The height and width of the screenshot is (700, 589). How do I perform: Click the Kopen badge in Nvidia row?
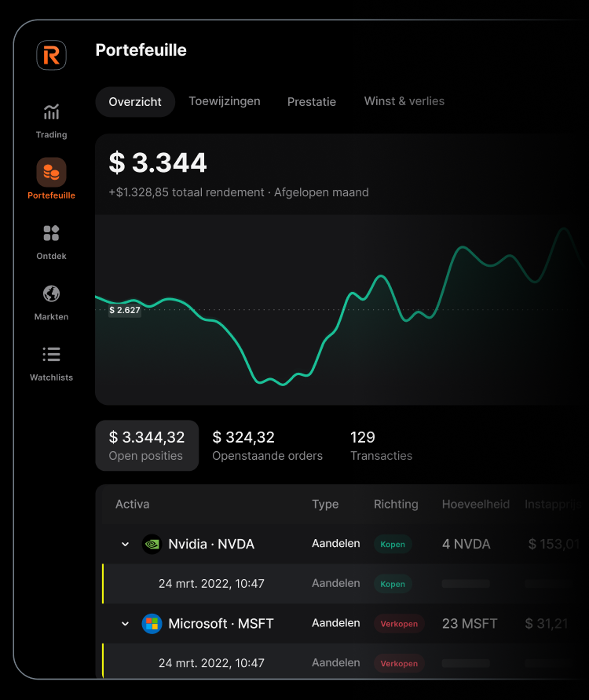tap(393, 544)
